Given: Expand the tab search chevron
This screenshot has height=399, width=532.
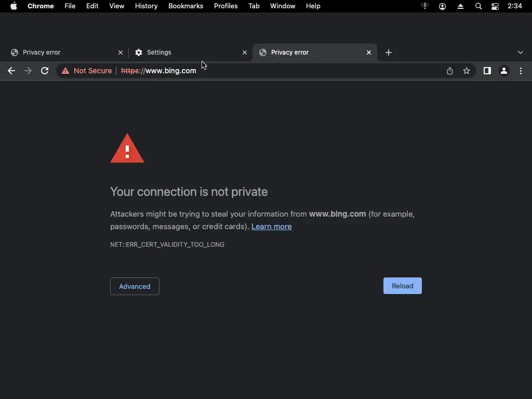Looking at the screenshot, I should 521,52.
